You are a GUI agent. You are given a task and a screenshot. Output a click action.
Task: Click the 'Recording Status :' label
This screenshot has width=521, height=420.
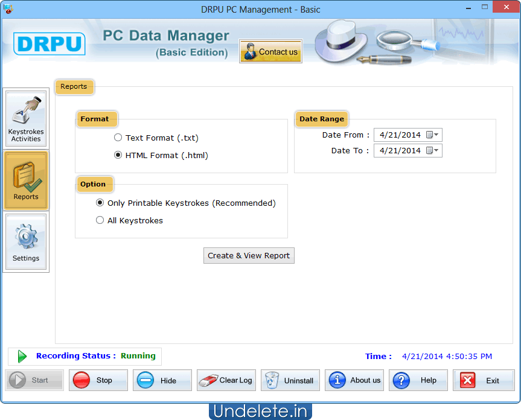coord(76,356)
